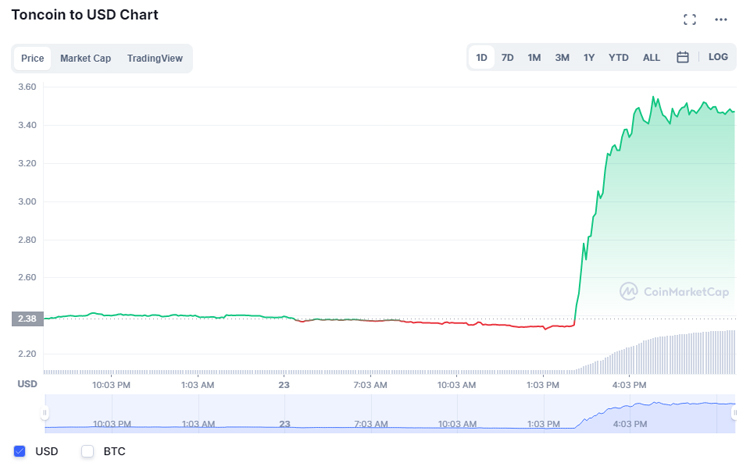Click the green peak of price line
This screenshot has width=750, height=470.
[653, 97]
